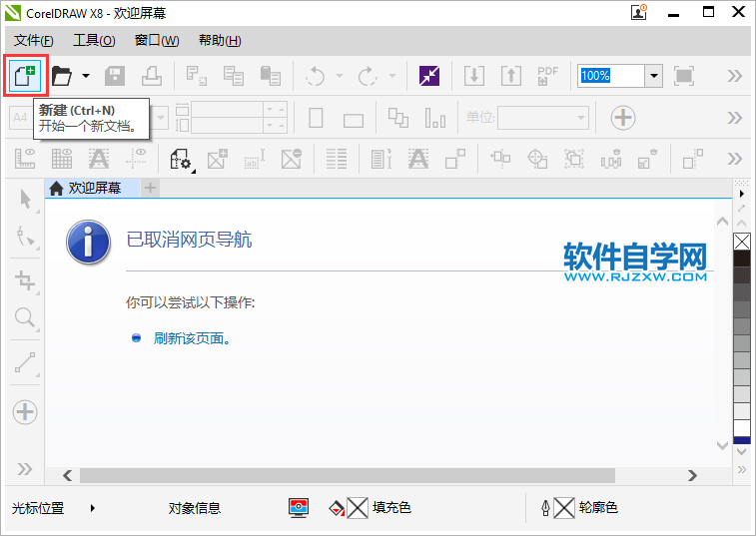Image resolution: width=756 pixels, height=536 pixels.
Task: Click the Publish to PDF icon
Action: point(547,76)
